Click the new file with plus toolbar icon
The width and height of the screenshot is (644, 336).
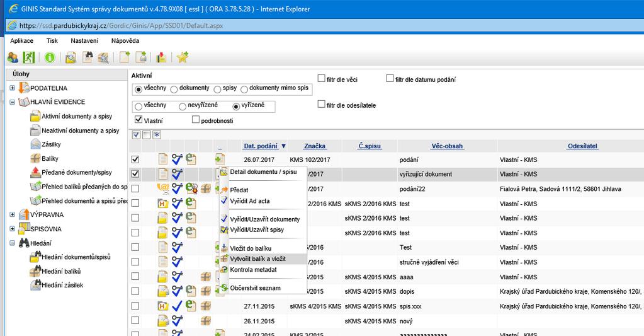[x=141, y=57]
